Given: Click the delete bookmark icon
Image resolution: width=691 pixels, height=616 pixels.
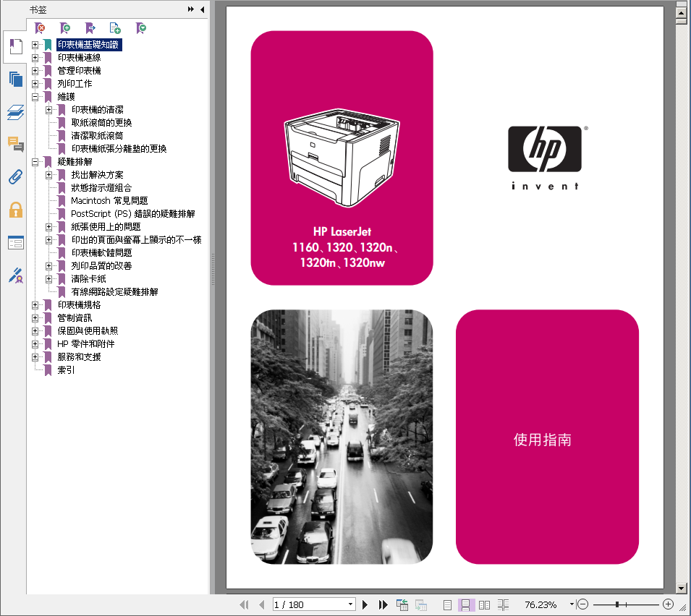Looking at the screenshot, I should 40,29.
